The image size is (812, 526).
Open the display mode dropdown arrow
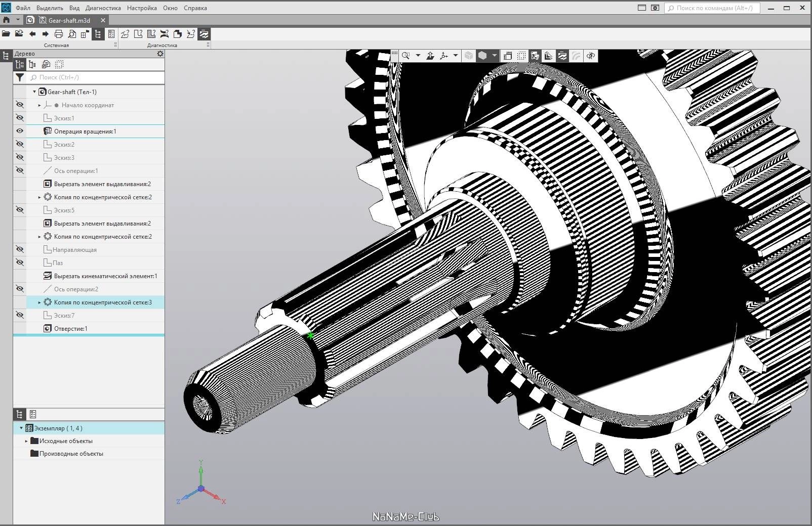pos(495,56)
